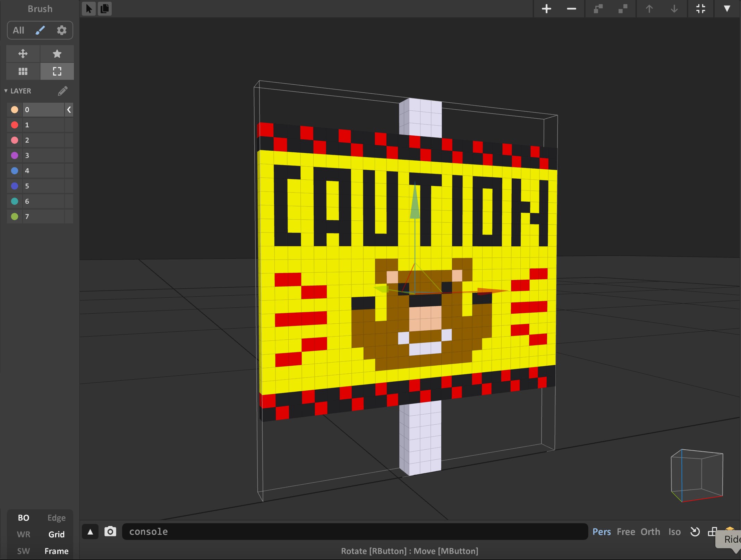Expand the console with the up triangle
This screenshot has width=741, height=560.
(x=90, y=532)
